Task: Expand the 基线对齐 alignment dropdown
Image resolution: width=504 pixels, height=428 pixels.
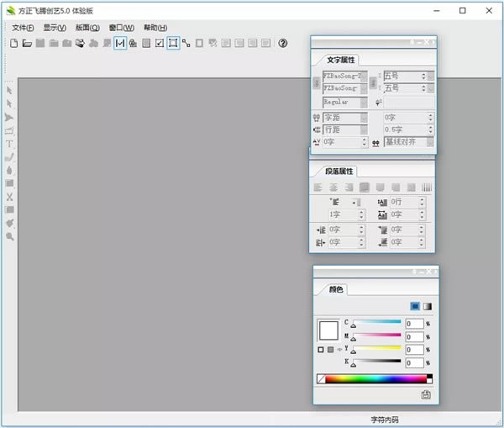Action: click(430, 142)
